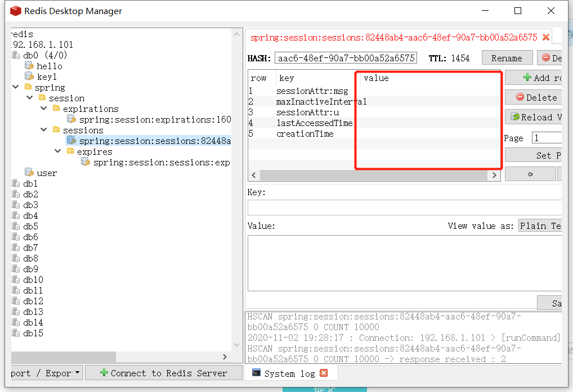The height and width of the screenshot is (392, 573).
Task: Click the hash table right scroll arrow
Action: (494, 175)
